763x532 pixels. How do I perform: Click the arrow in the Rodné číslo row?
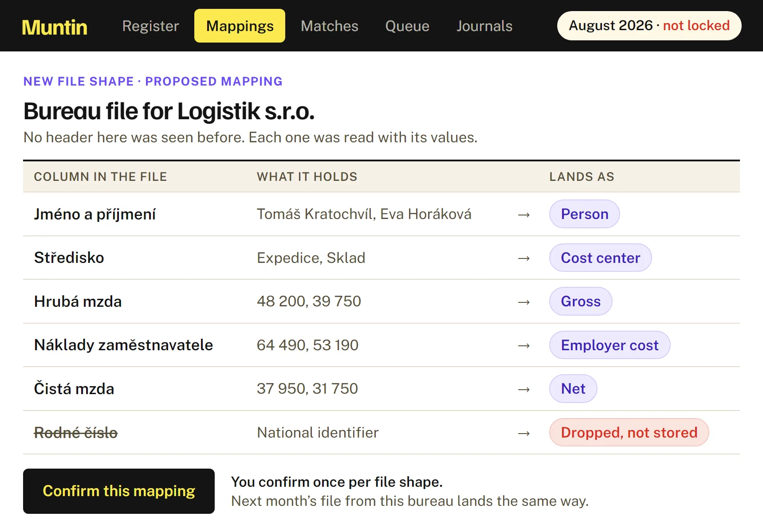pyautogui.click(x=524, y=433)
